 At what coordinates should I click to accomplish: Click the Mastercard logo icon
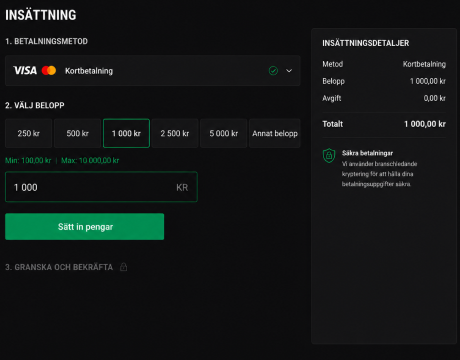click(x=49, y=71)
